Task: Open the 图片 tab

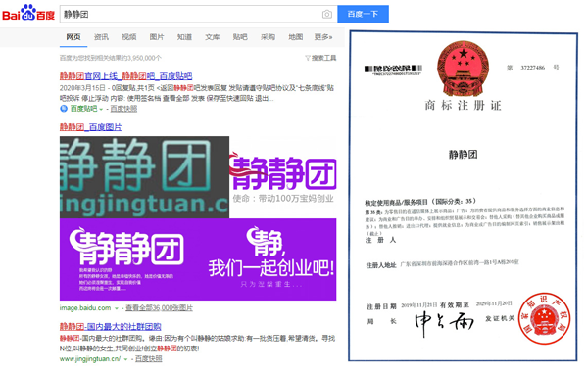Action: 157,37
